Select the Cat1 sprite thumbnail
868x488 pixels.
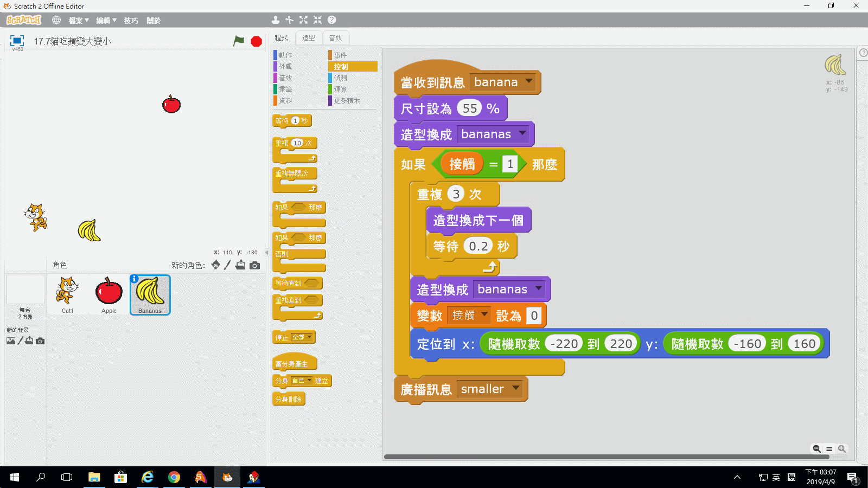coord(67,294)
